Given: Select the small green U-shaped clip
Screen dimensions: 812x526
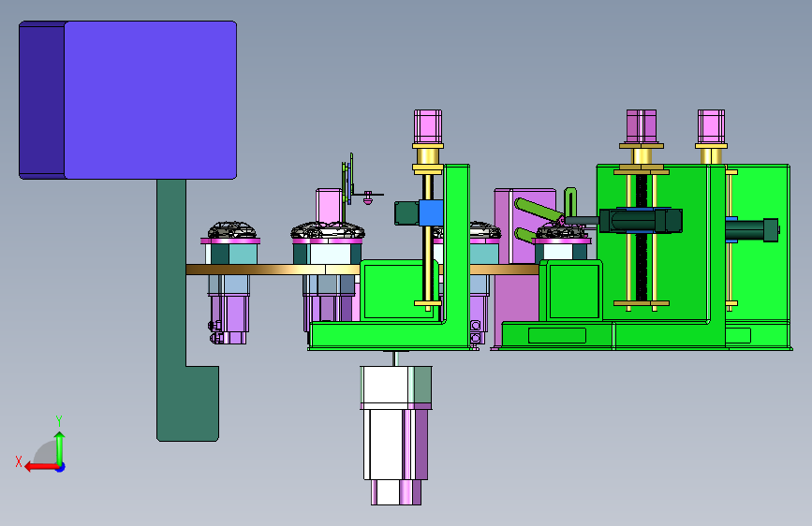Looking at the screenshot, I should 570,202.
